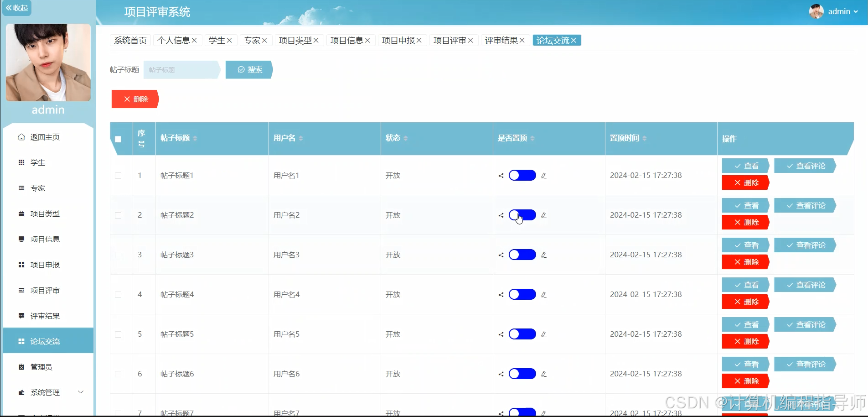This screenshot has height=417, width=868.
Task: Switch to the 系统首页 tab
Action: 130,41
